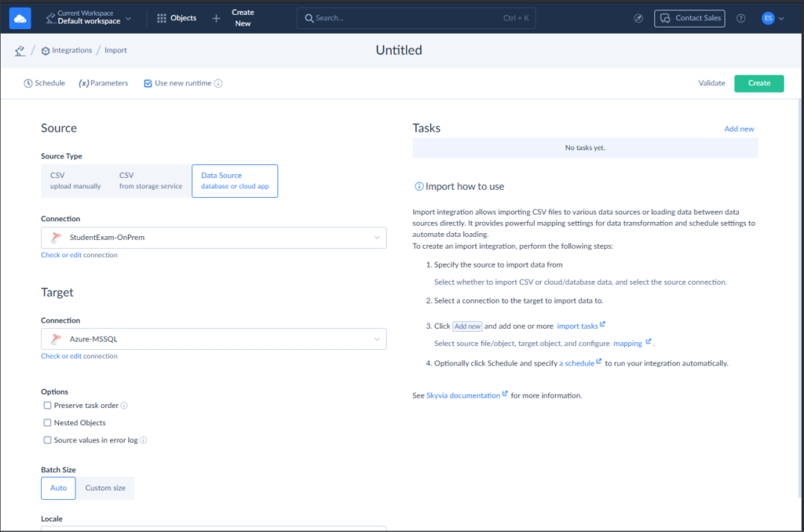Open the help question mark icon
Image resolution: width=804 pixels, height=532 pixels.
coord(740,18)
